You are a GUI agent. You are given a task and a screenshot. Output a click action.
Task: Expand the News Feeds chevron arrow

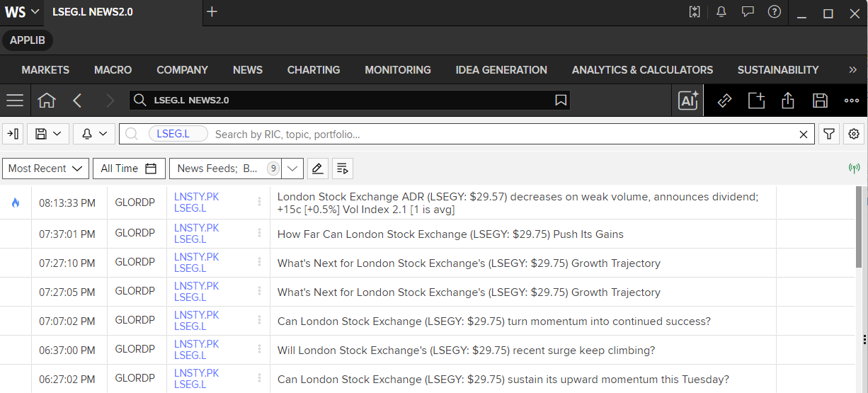click(x=293, y=169)
